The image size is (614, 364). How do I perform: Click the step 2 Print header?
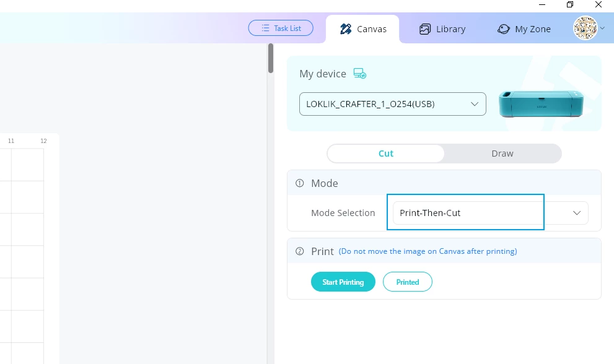coord(444,251)
